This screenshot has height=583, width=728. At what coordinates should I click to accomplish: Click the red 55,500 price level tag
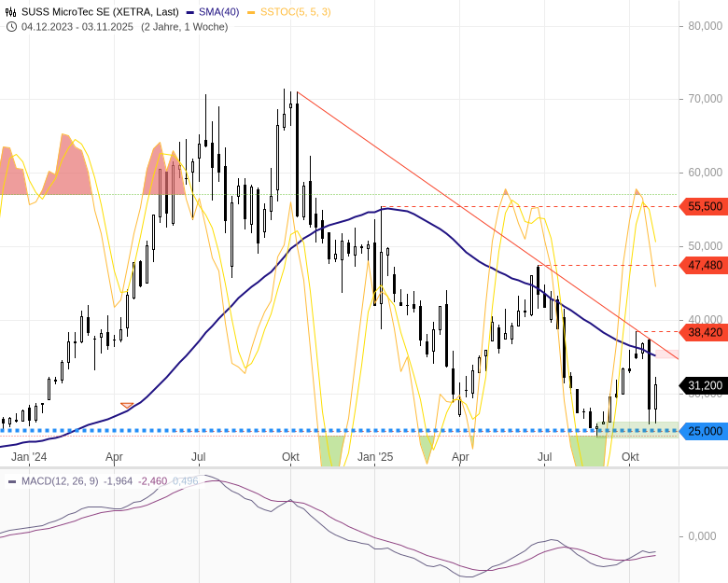(x=705, y=206)
